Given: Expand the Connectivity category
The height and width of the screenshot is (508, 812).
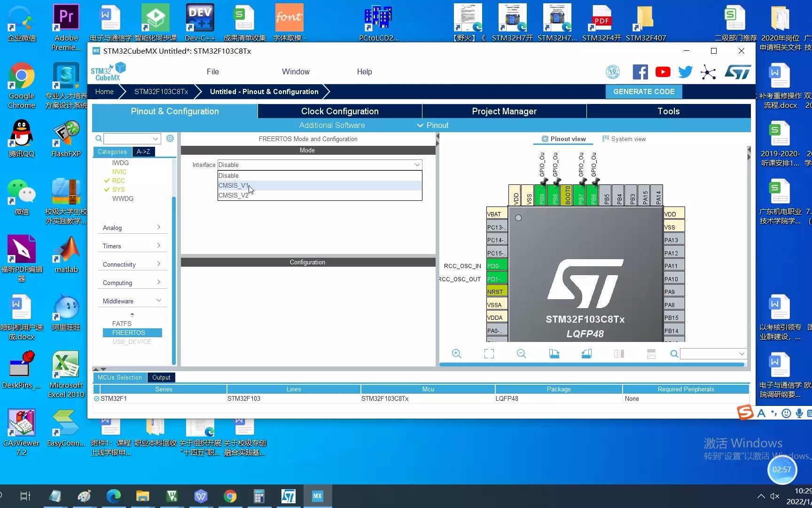Looking at the screenshot, I should tap(132, 264).
